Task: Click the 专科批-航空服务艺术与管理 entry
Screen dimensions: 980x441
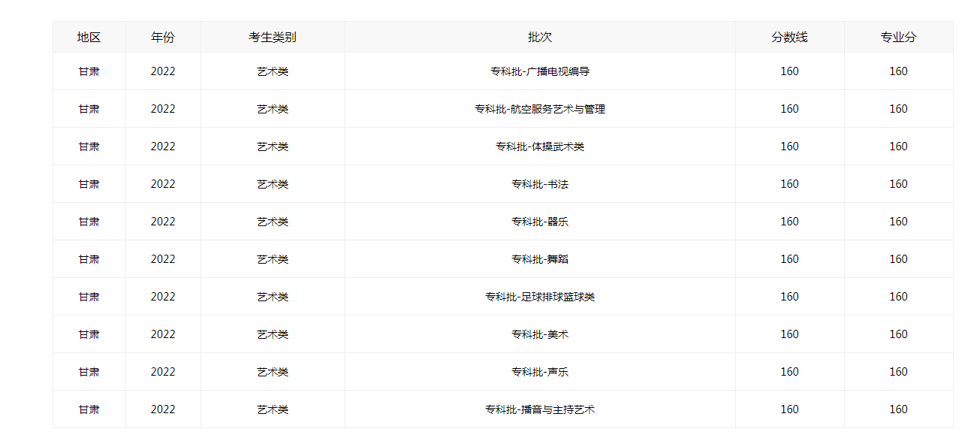Action: [x=540, y=109]
